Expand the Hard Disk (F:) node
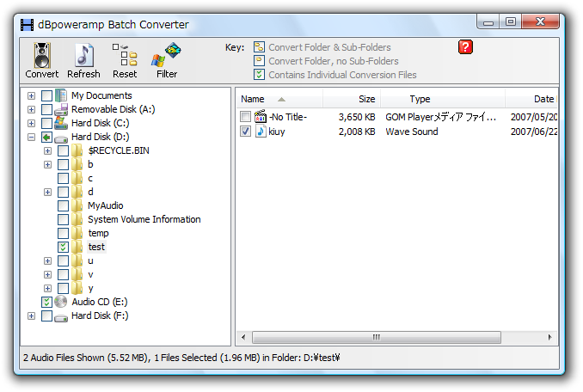Image resolution: width=583 pixels, height=392 pixels. coord(31,315)
